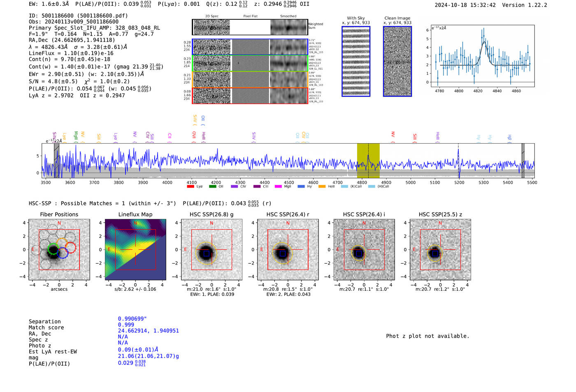Open the Lineflux Map panel
The image size is (576, 392).
tap(135, 250)
